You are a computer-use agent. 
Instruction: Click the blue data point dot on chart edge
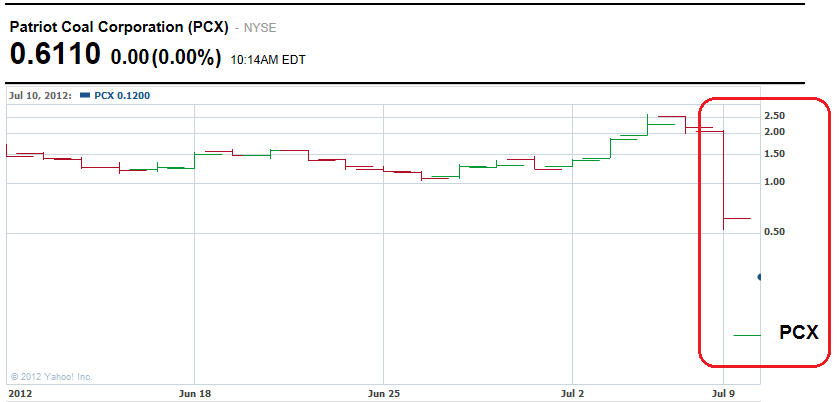click(x=760, y=277)
